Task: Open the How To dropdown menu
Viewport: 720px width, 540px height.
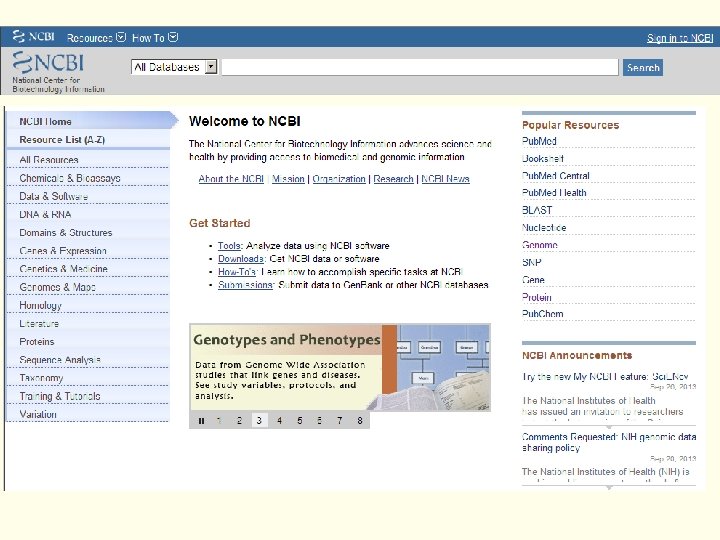Action: pos(155,38)
